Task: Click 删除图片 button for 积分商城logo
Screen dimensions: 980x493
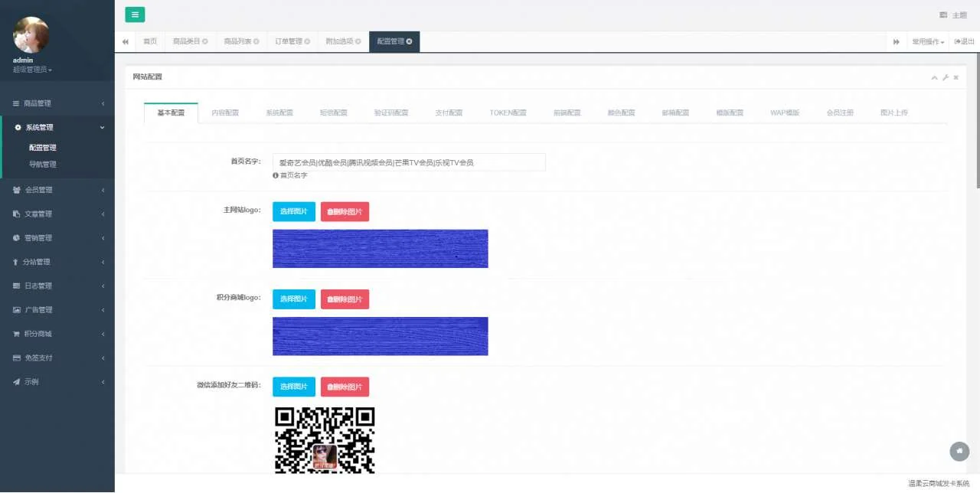Action: pyautogui.click(x=345, y=299)
